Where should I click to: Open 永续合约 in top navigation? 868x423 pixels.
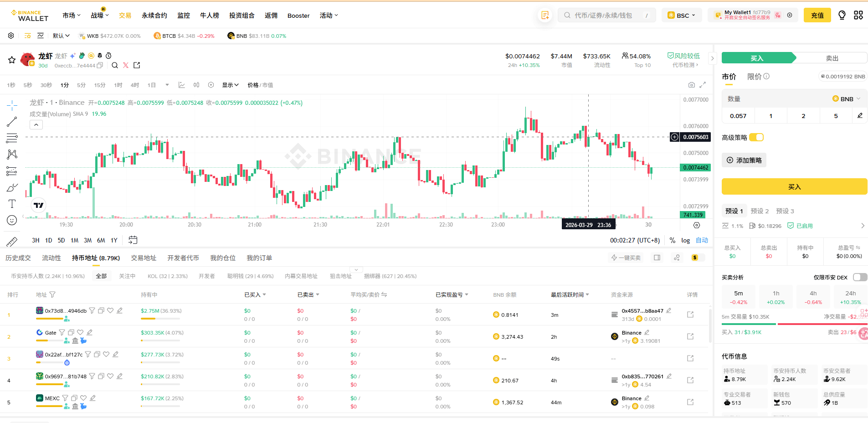pyautogui.click(x=154, y=15)
